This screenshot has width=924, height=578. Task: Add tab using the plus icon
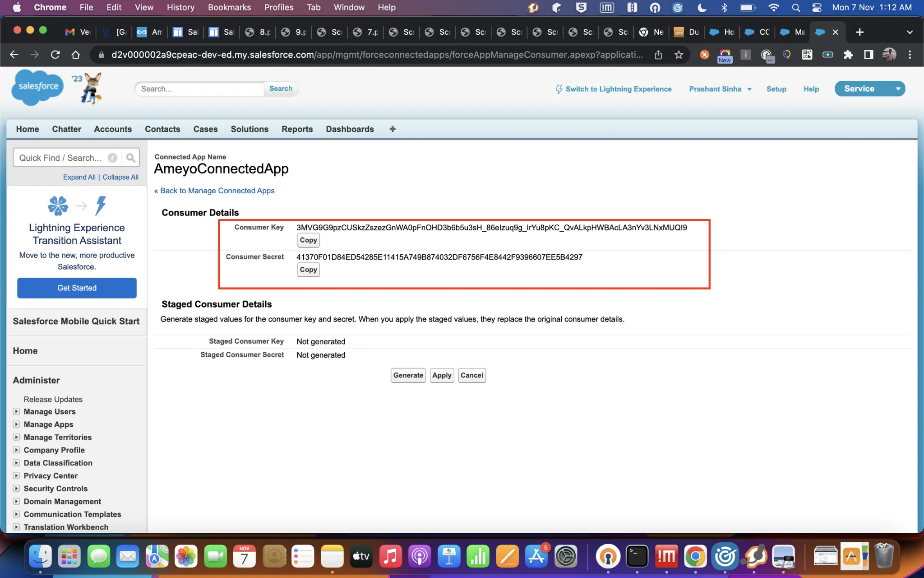393,129
